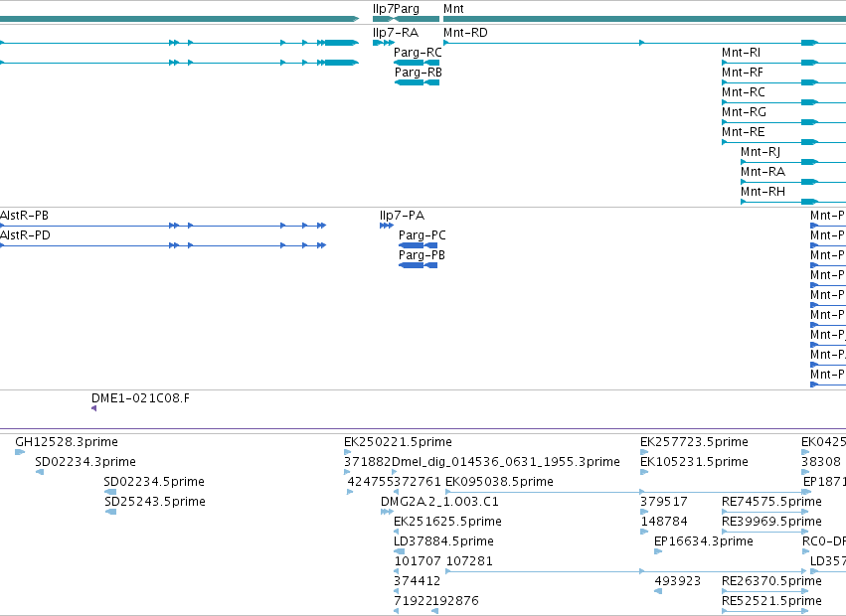Click the AlstR-PD protein label
The height and width of the screenshot is (616, 846).
coord(25,235)
